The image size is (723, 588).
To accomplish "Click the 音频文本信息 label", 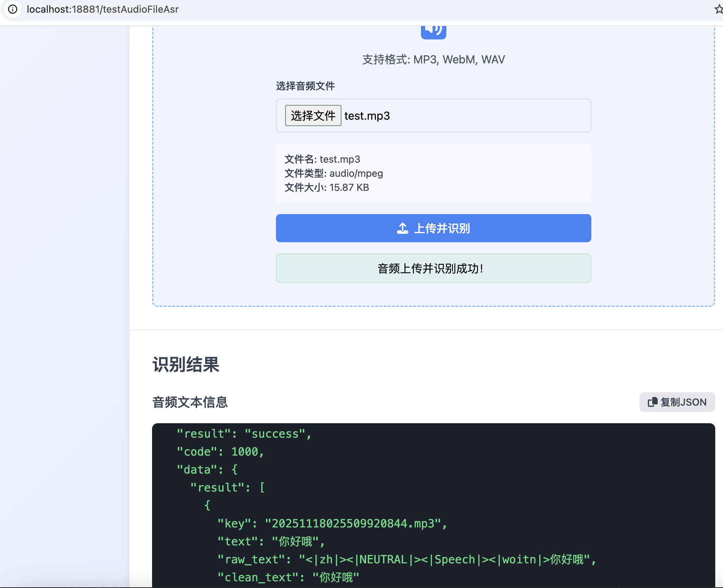I will click(x=189, y=402).
